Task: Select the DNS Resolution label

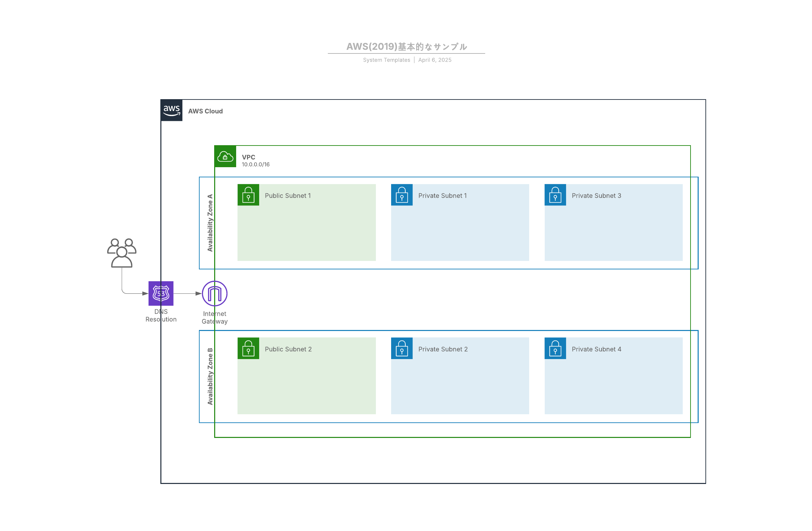Action: click(161, 315)
